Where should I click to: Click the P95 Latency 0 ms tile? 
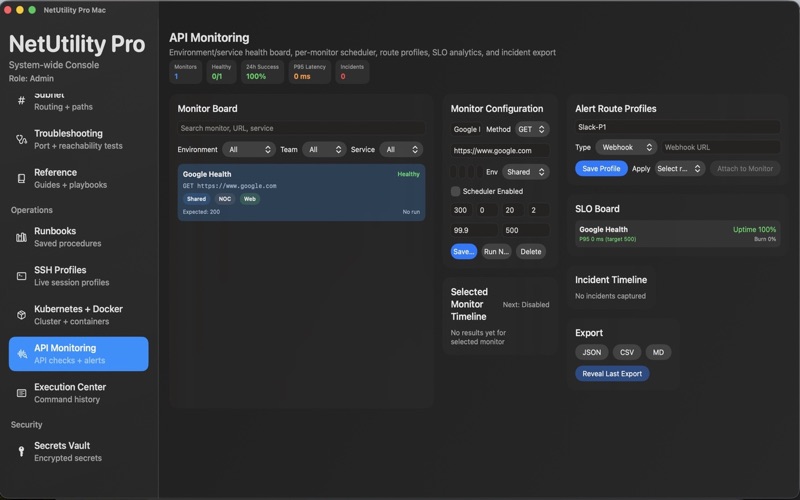click(x=309, y=72)
